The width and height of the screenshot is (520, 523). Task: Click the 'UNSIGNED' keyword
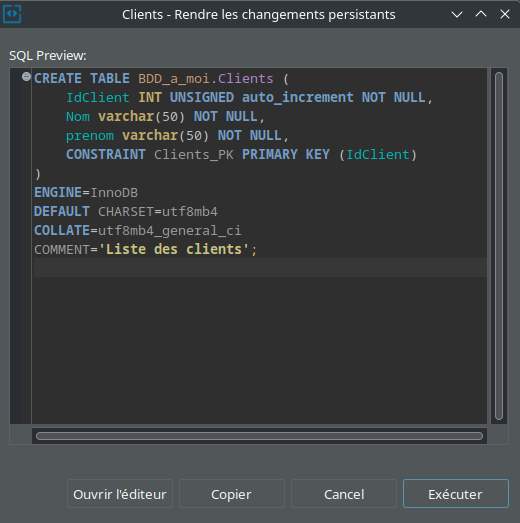click(202, 98)
